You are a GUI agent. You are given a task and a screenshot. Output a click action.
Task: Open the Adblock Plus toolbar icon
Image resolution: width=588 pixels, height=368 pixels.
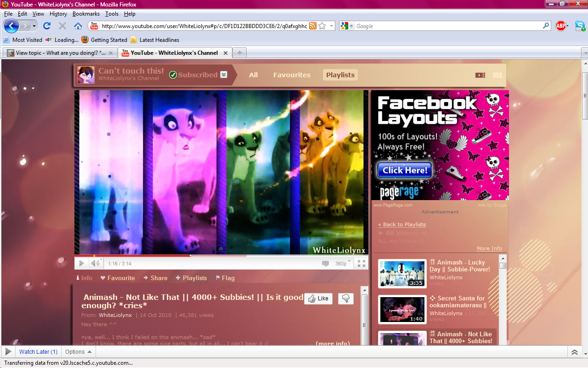coord(560,26)
